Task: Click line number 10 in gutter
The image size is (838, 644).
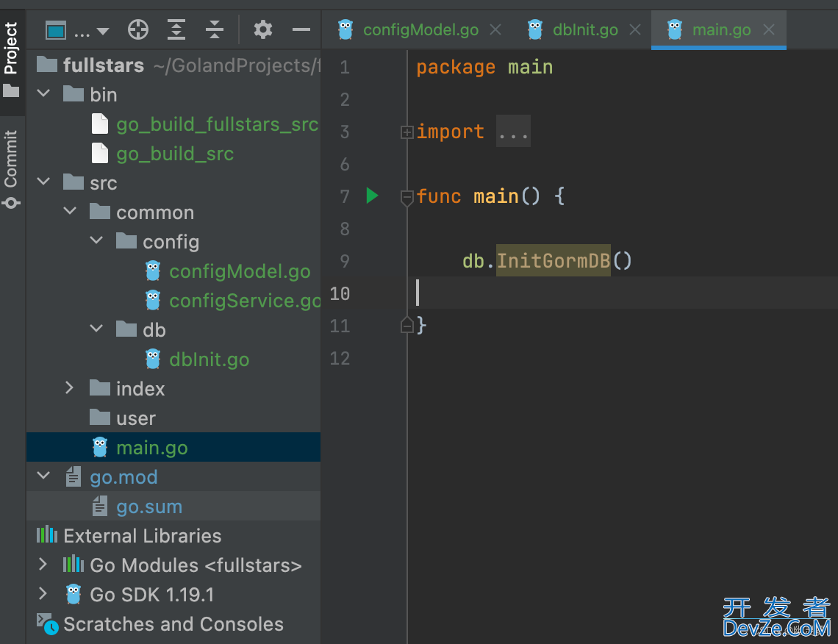Action: point(340,293)
